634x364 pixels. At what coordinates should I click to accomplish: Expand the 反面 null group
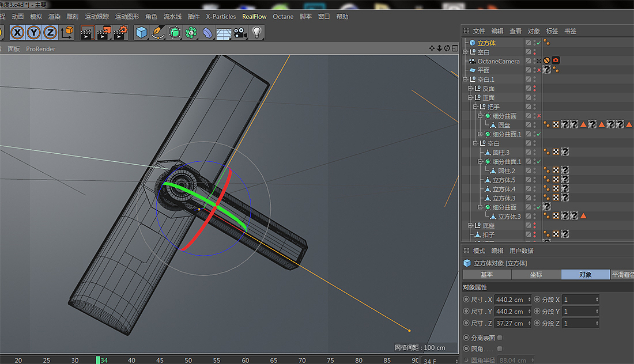470,89
